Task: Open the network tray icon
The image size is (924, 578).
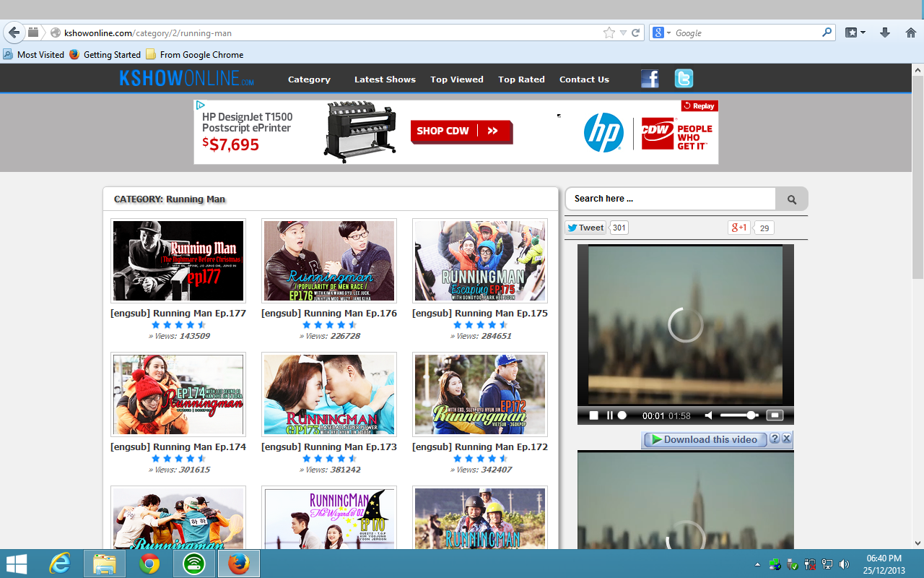Action: pos(827,564)
